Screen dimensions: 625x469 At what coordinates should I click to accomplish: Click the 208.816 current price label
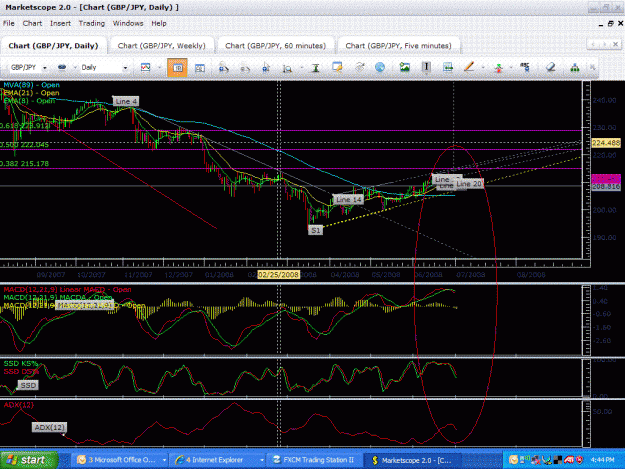[x=606, y=186]
